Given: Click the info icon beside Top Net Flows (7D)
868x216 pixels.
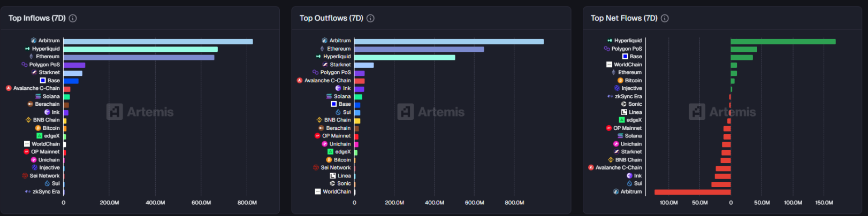Looking at the screenshot, I should click(665, 18).
